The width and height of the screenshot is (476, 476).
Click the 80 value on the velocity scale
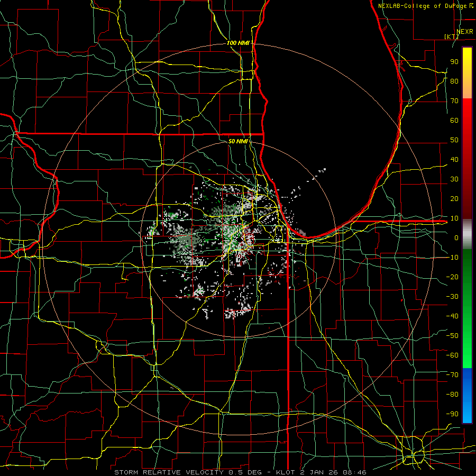[454, 81]
